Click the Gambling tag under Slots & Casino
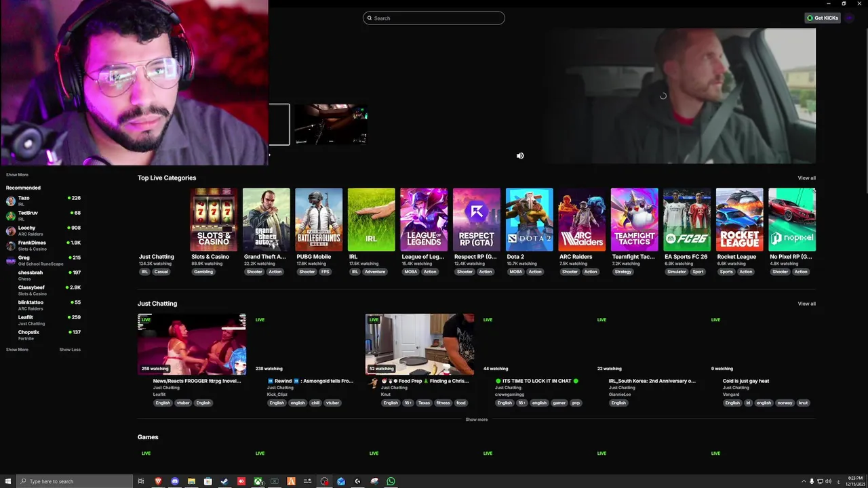Viewport: 868px width, 488px height. (203, 272)
